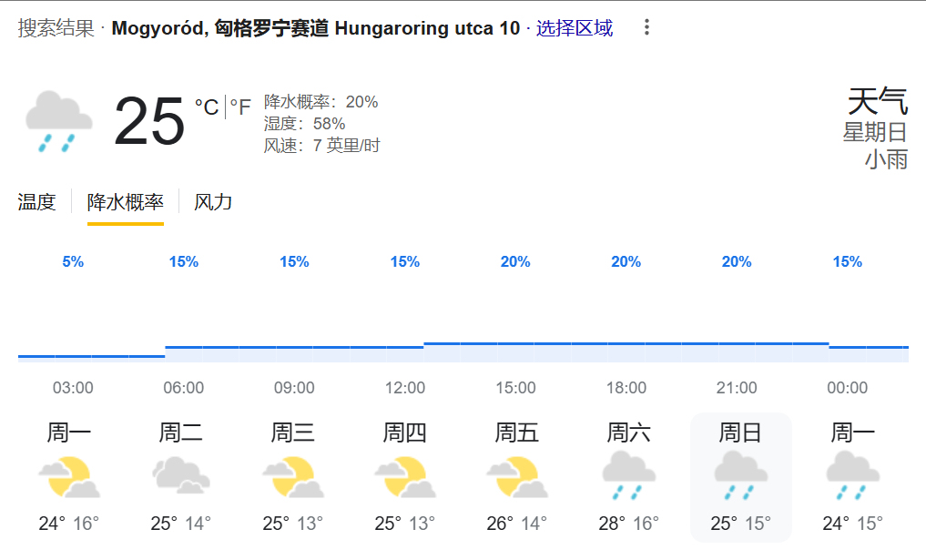Click the 20% precipitation label at 18:00

[x=626, y=261]
